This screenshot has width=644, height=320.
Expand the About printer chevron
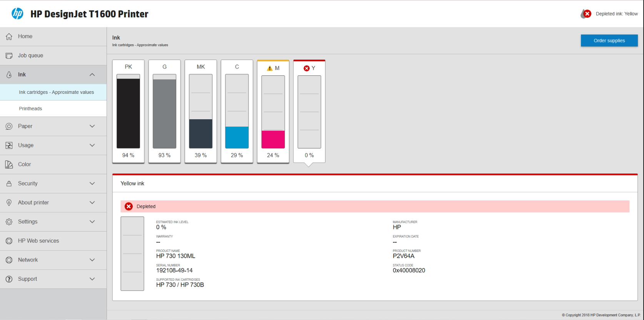[92, 203]
